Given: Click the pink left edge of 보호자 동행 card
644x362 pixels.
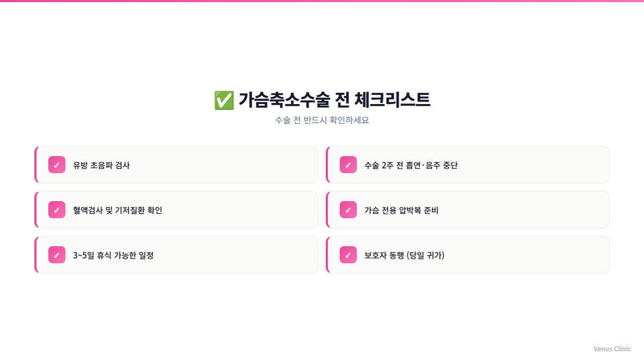Looking at the screenshot, I should pos(327,255).
